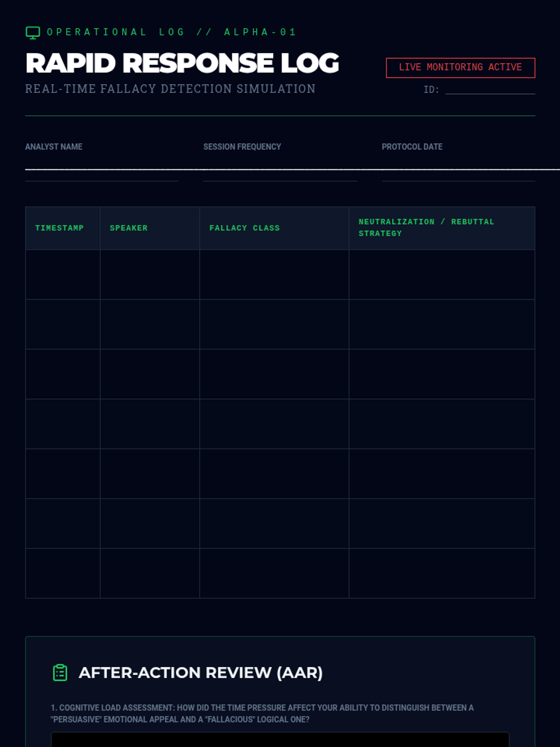Click third row Rebuttal Strategy cell
The height and width of the screenshot is (747, 560).
point(441,374)
